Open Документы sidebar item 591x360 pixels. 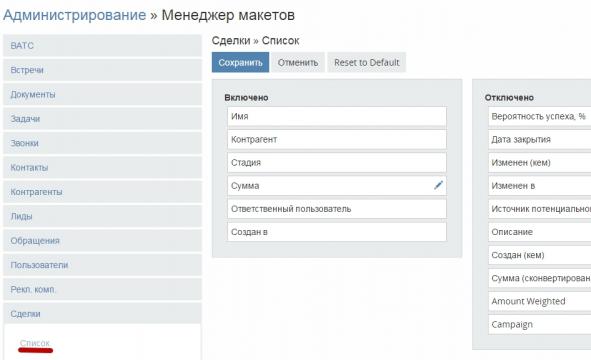[x=103, y=94]
